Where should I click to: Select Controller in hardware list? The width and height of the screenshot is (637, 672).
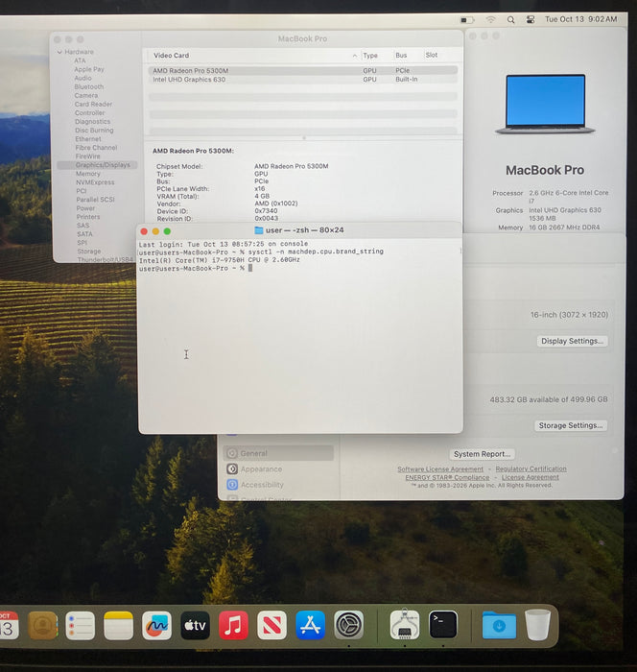pyautogui.click(x=90, y=112)
